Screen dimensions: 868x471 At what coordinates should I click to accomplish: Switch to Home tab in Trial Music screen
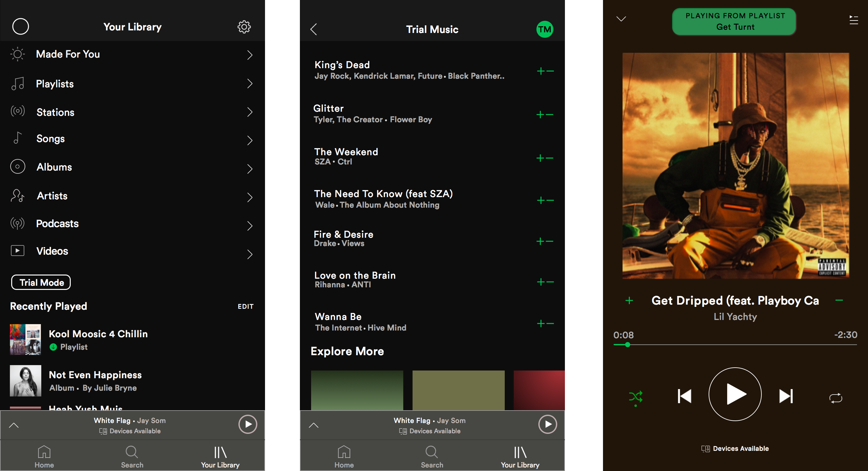[344, 457]
